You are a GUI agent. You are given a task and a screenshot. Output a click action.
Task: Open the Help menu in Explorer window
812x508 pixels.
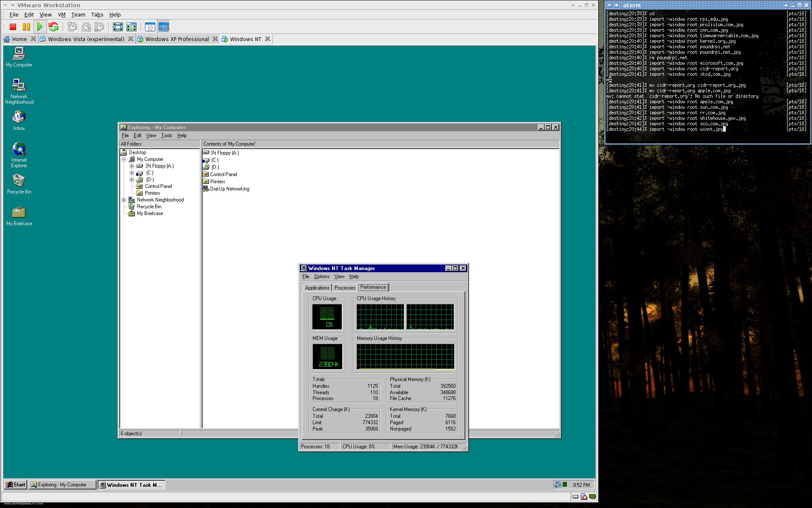coord(182,135)
